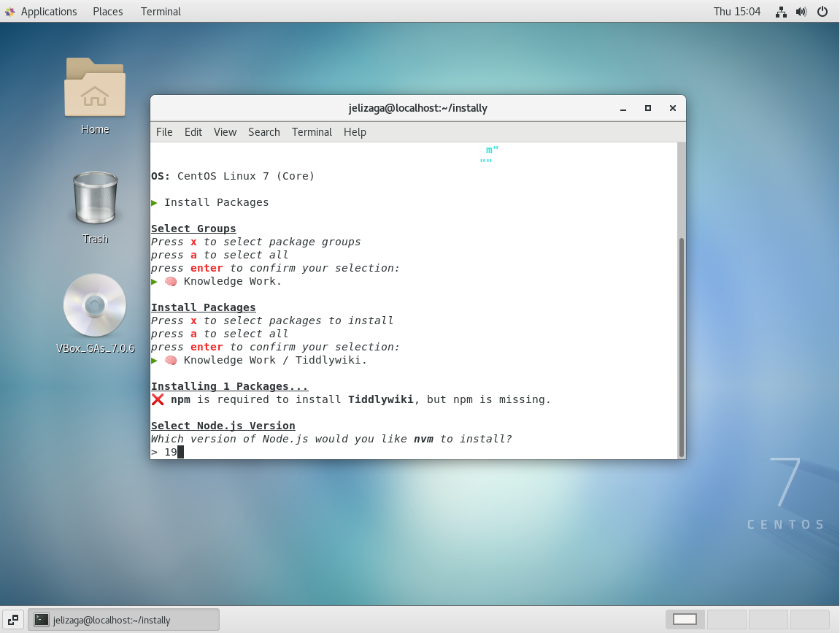The height and width of the screenshot is (633, 840).
Task: Open the View menu in terminal
Action: tap(225, 132)
